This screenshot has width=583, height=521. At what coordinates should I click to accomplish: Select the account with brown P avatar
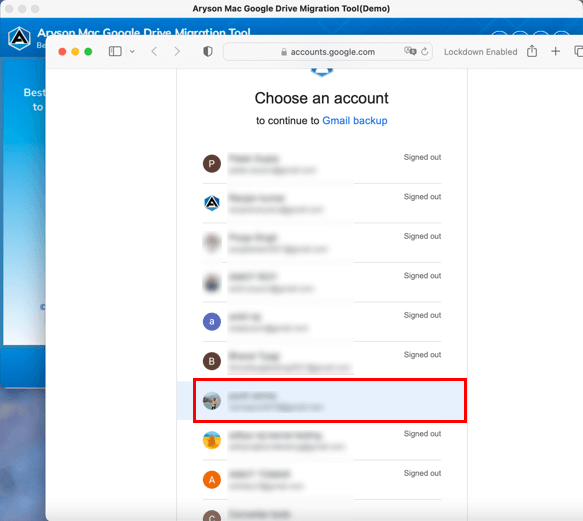click(322, 164)
